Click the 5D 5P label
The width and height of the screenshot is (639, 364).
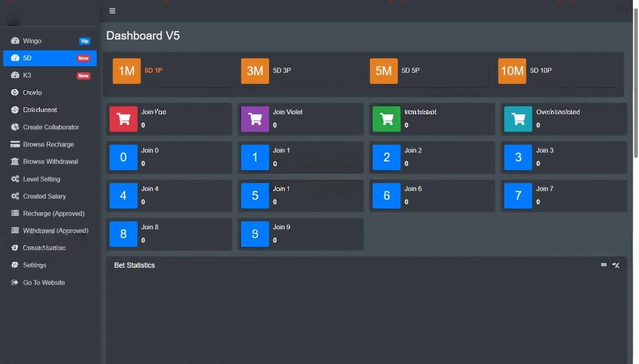[x=411, y=71]
